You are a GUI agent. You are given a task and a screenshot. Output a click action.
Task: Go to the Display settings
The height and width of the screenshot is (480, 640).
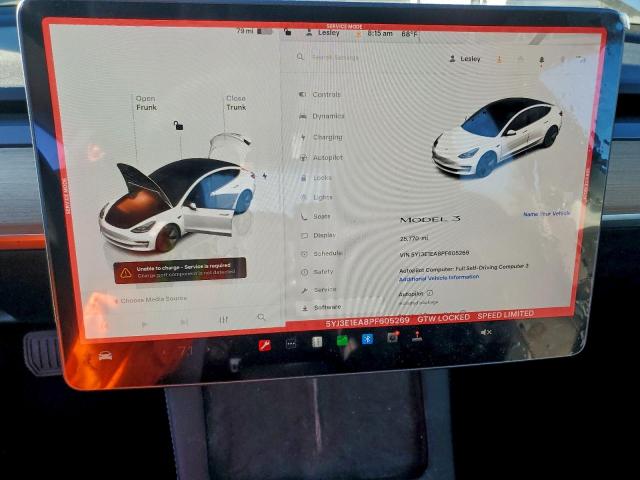point(319,236)
